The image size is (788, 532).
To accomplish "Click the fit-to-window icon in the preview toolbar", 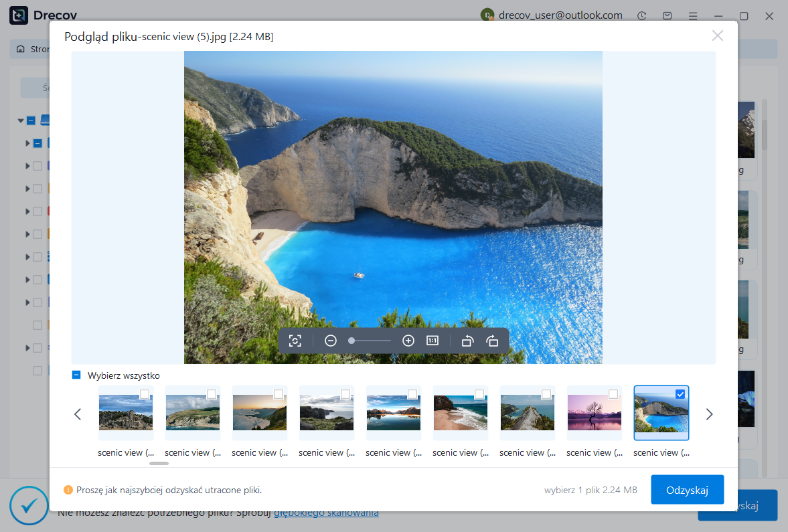I will point(295,341).
